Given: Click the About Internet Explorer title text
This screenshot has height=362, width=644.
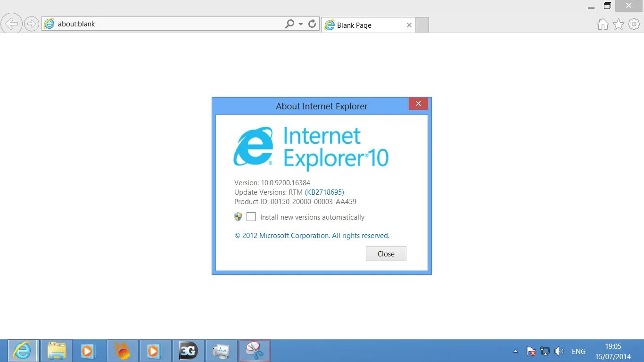Looking at the screenshot, I should (x=322, y=106).
